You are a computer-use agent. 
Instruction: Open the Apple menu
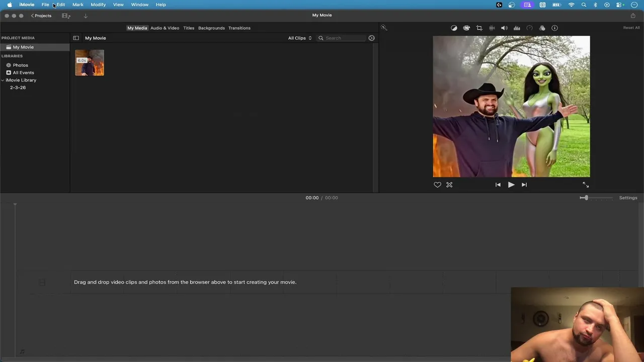point(10,5)
